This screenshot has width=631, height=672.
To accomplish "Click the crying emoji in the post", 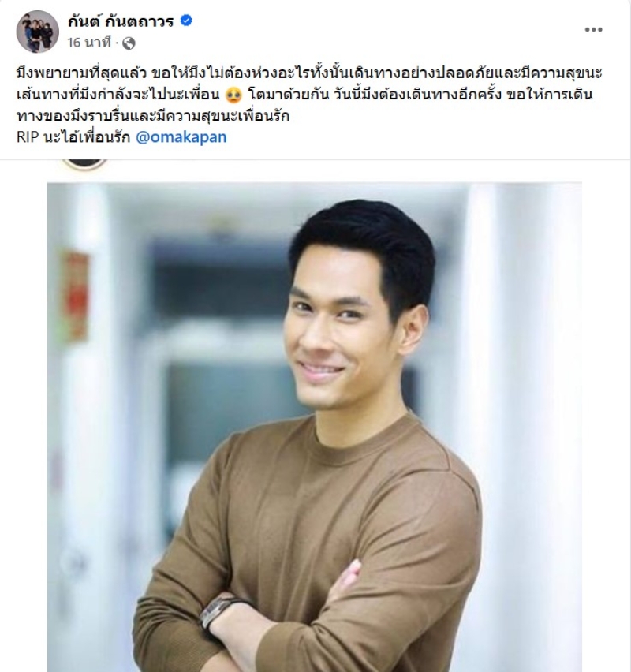I will click(x=233, y=95).
